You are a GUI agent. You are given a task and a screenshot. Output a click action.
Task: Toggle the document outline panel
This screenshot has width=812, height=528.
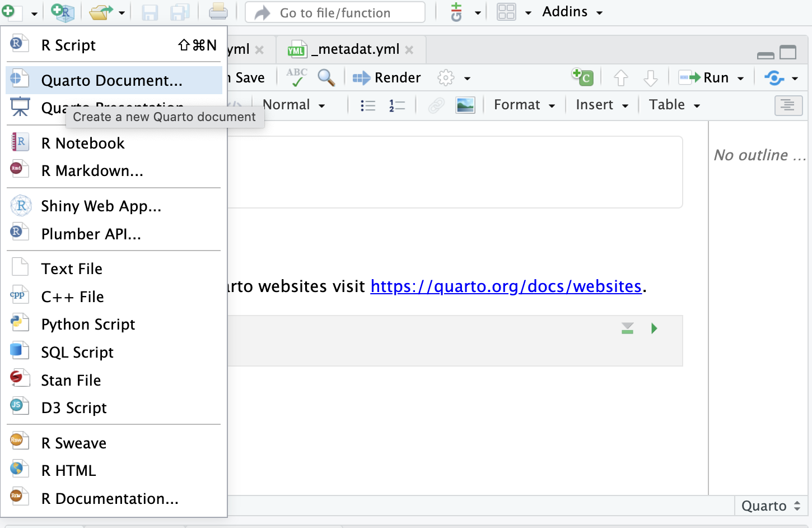pyautogui.click(x=788, y=105)
